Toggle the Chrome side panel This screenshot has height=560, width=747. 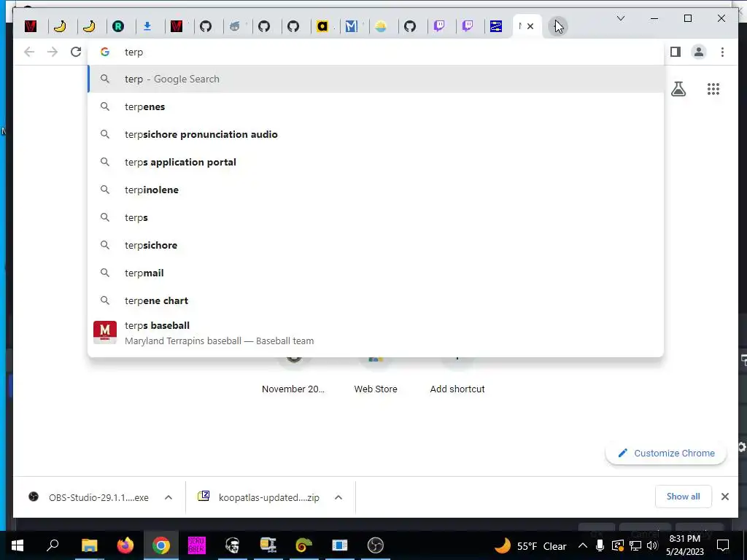point(675,52)
